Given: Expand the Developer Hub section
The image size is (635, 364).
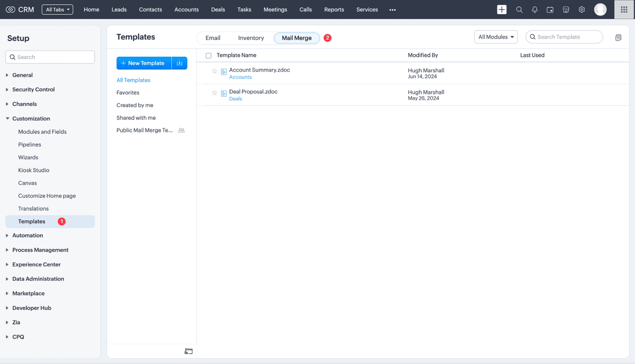Looking at the screenshot, I should coord(32,308).
